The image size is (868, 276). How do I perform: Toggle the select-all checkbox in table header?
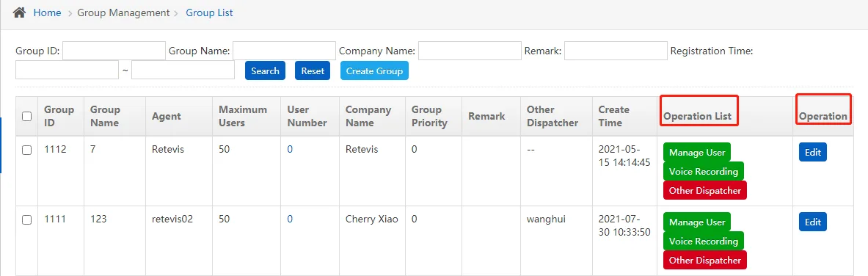26,117
